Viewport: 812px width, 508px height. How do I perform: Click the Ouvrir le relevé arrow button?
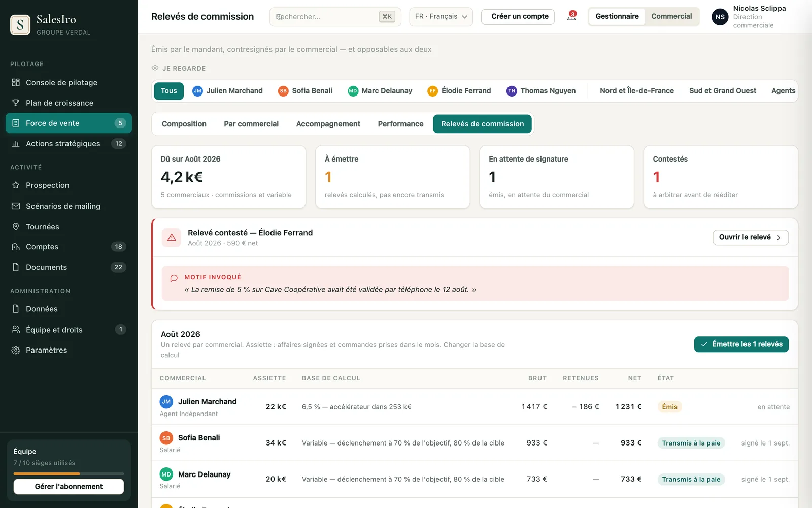click(x=751, y=237)
